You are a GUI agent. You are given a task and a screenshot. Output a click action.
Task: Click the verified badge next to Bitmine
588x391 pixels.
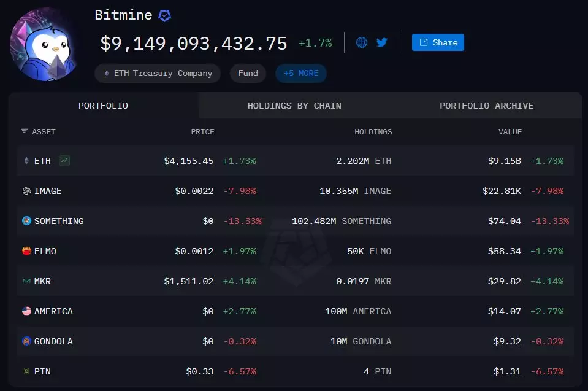tap(164, 15)
